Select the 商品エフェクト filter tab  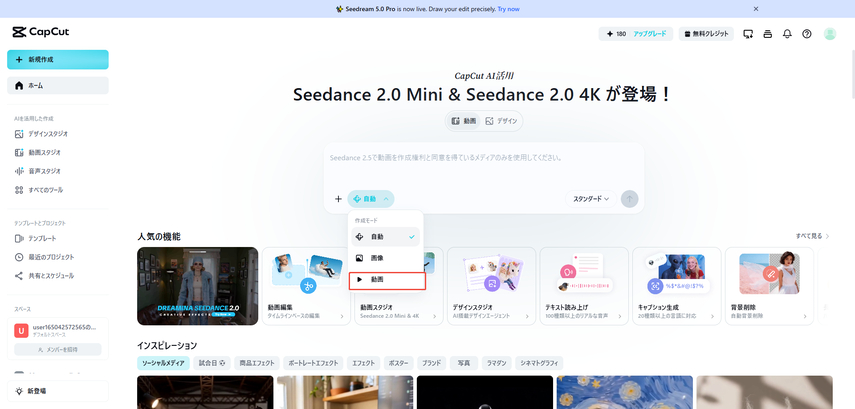point(257,363)
